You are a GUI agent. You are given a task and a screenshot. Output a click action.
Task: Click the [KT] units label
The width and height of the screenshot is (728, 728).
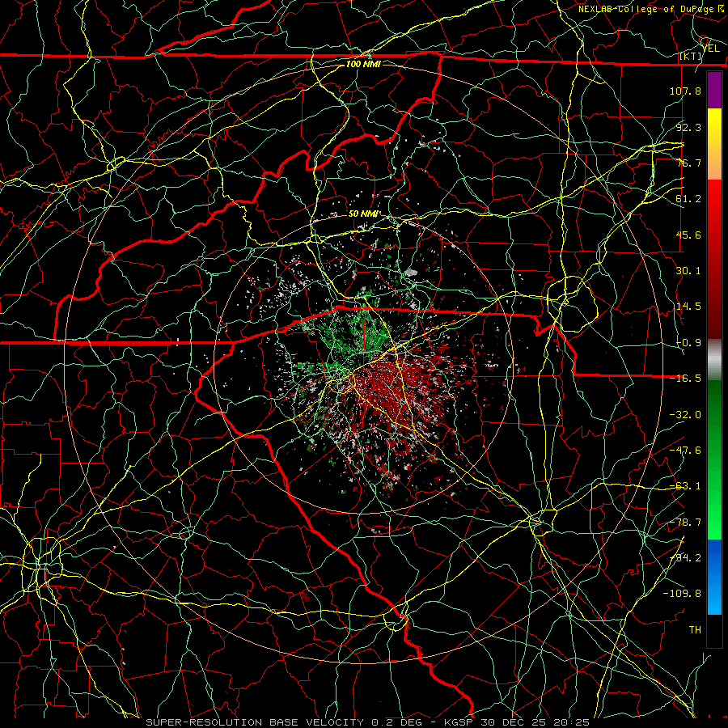(x=691, y=57)
